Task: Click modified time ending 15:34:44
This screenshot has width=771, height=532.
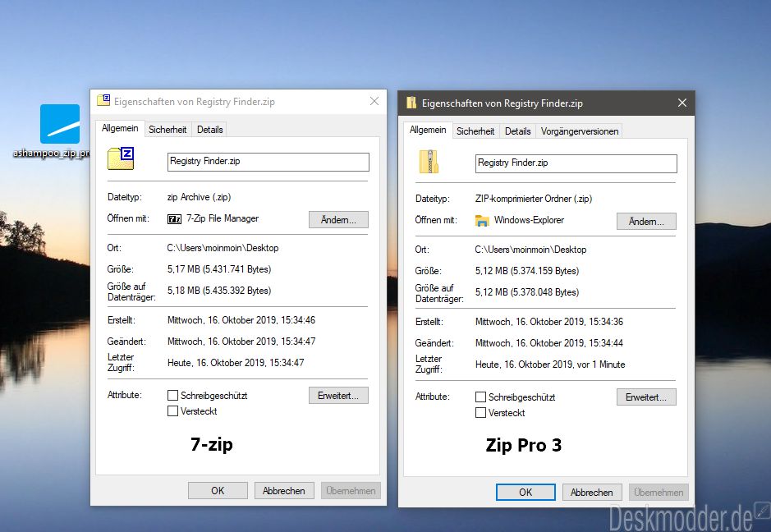Action: point(548,342)
